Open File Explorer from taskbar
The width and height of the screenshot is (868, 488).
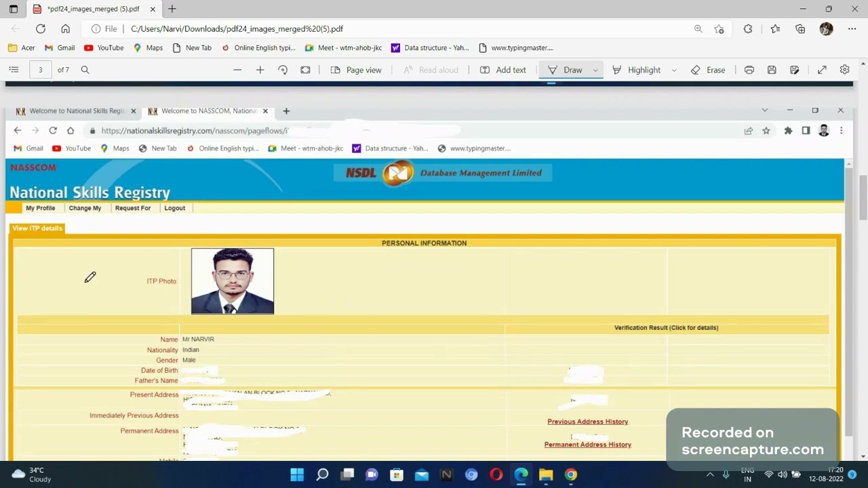click(x=546, y=474)
